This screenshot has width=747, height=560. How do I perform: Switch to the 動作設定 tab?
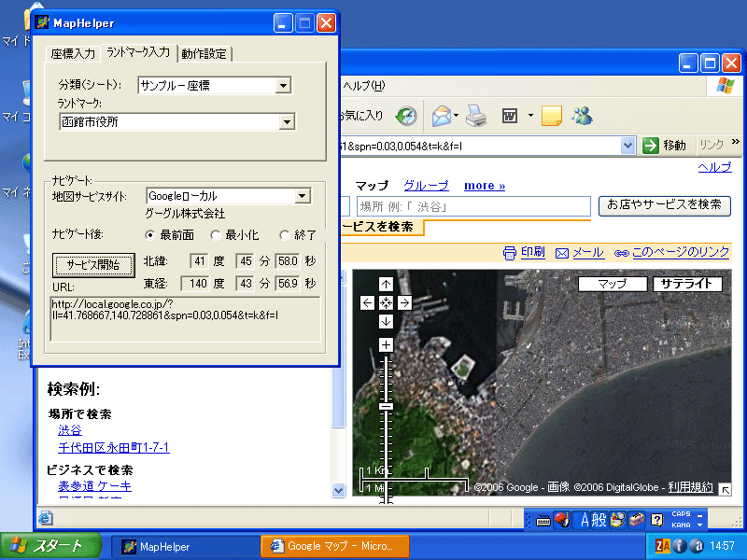tap(204, 54)
